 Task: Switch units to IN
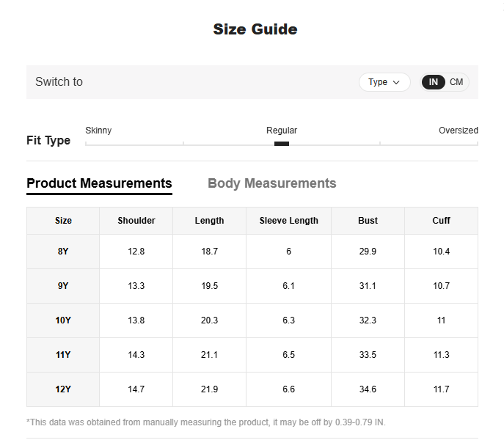pos(434,82)
